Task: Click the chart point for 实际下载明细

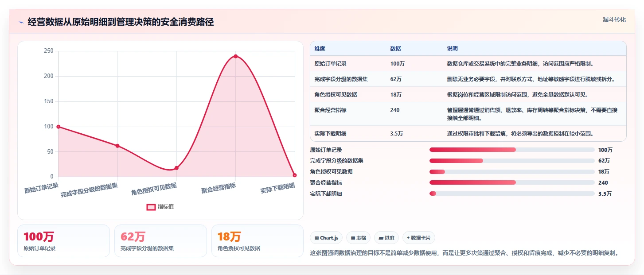Action: [x=295, y=175]
